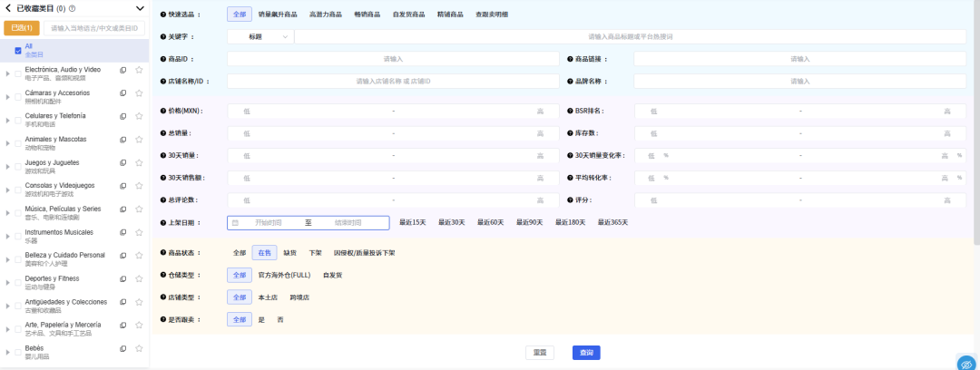
Task: Click the blue eye-slash floating icon
Action: tap(966, 364)
